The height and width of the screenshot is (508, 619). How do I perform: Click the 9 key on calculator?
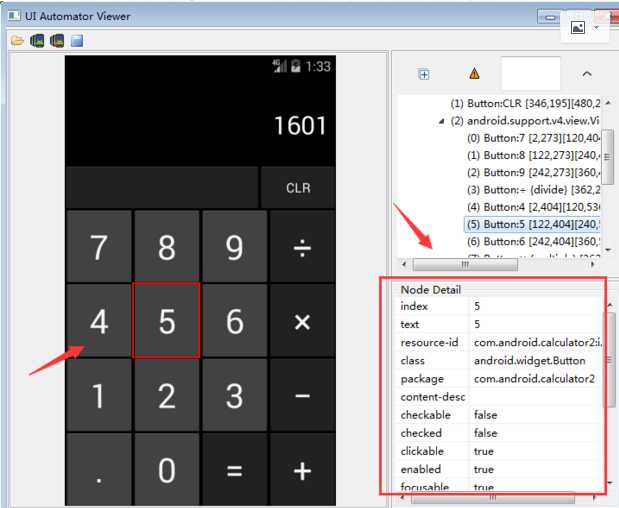pos(234,247)
